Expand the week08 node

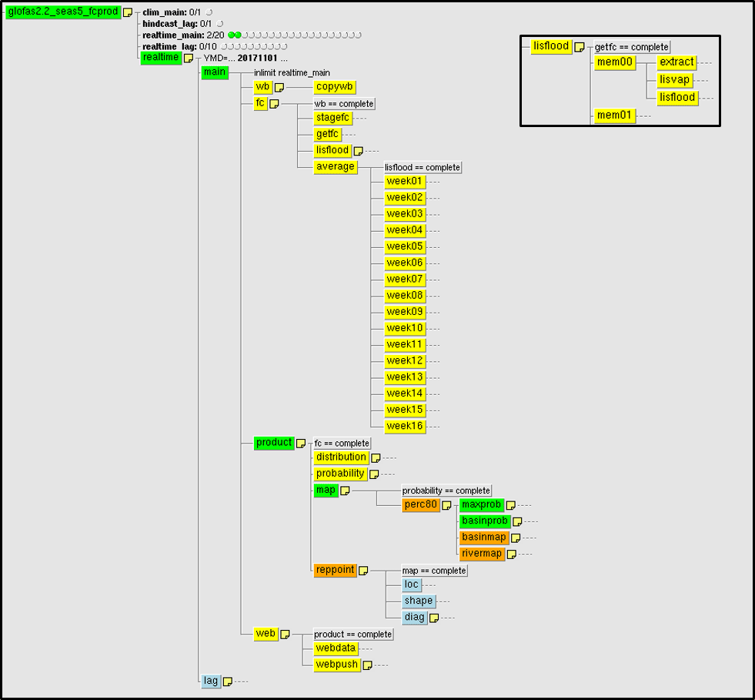click(405, 296)
